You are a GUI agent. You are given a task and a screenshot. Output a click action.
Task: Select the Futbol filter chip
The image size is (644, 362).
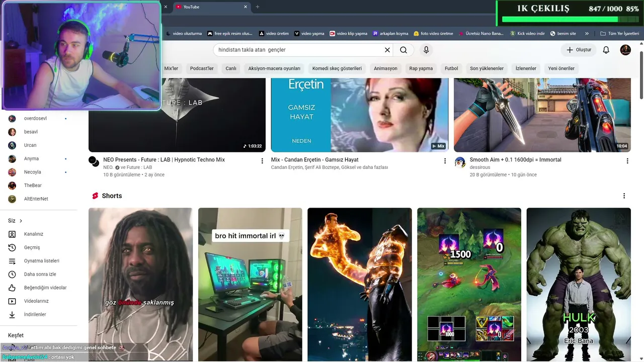(451, 68)
